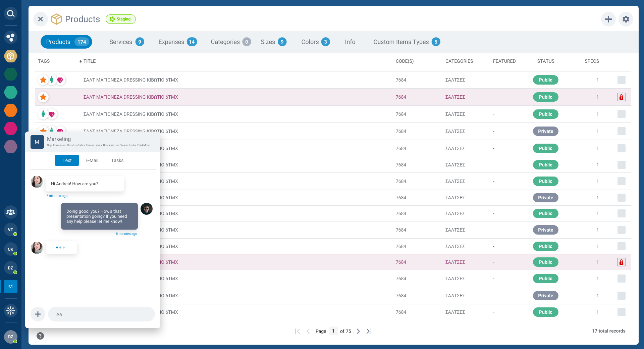Image resolution: width=644 pixels, height=349 pixels.
Task: Select the orange hexagon in sidebar
Action: [x=11, y=110]
